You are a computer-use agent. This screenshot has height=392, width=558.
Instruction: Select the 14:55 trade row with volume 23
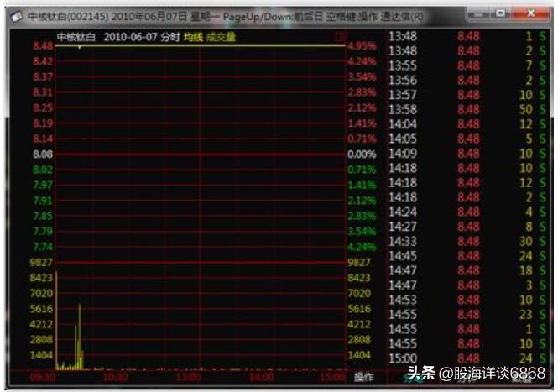[x=467, y=315]
